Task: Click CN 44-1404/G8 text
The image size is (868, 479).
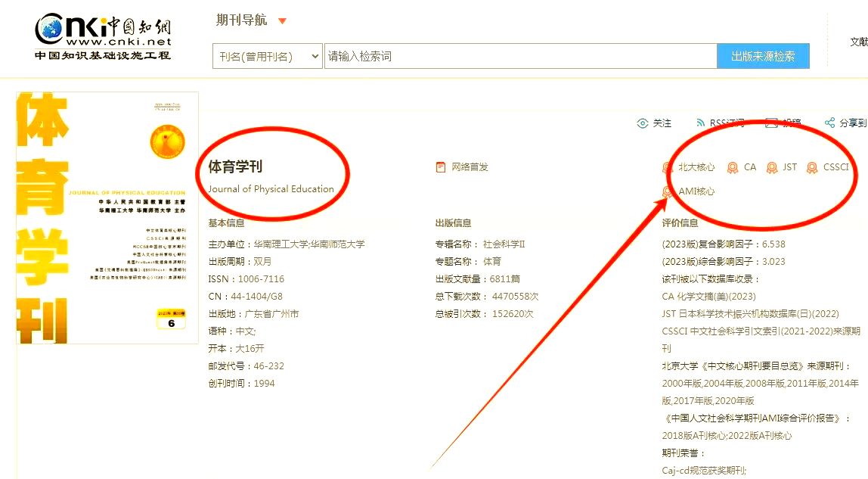Action: [245, 297]
